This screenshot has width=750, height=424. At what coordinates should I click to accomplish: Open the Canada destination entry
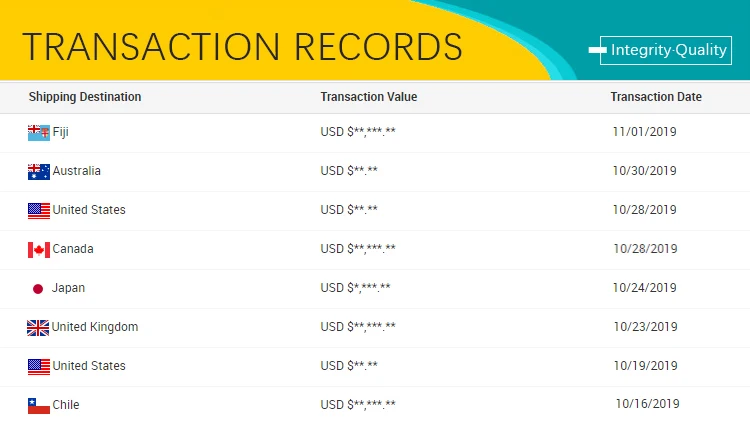click(x=73, y=249)
